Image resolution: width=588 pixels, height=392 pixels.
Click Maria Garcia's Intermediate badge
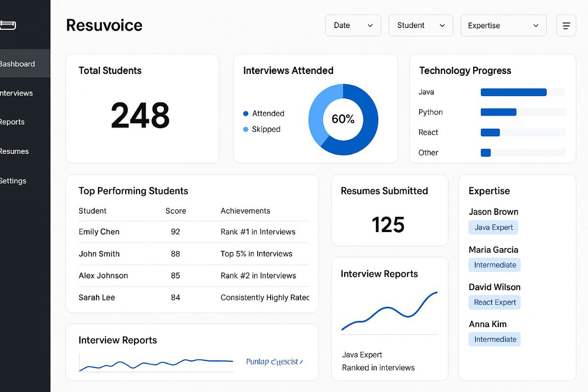click(494, 265)
